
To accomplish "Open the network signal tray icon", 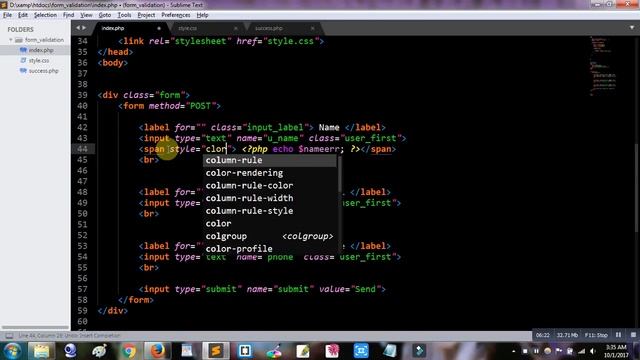I will coord(581,351).
